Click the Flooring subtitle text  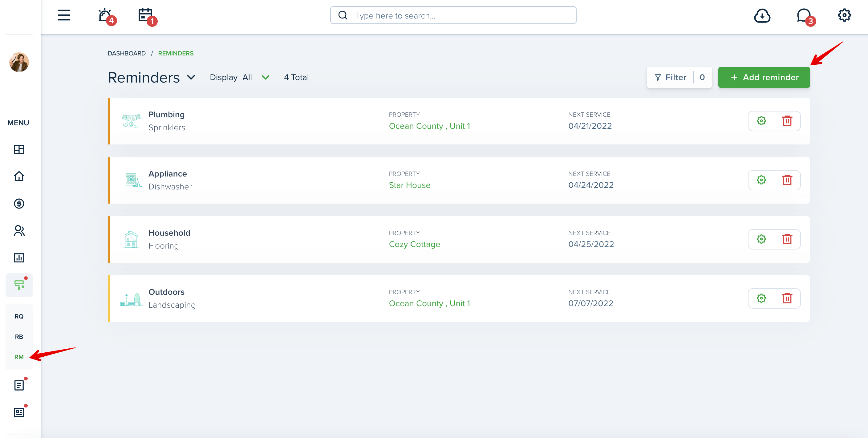(164, 246)
